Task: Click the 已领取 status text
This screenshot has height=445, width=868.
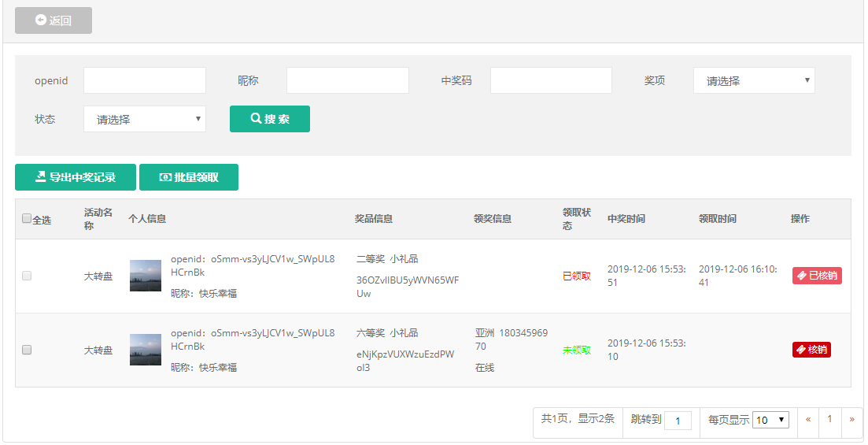Action: [577, 276]
